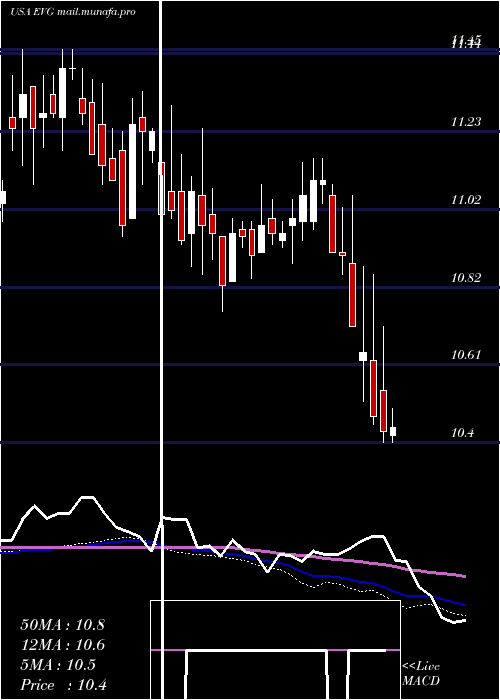500x700 pixels.
Task: Click the '12MA : 10.6' readout
Action: click(62, 645)
